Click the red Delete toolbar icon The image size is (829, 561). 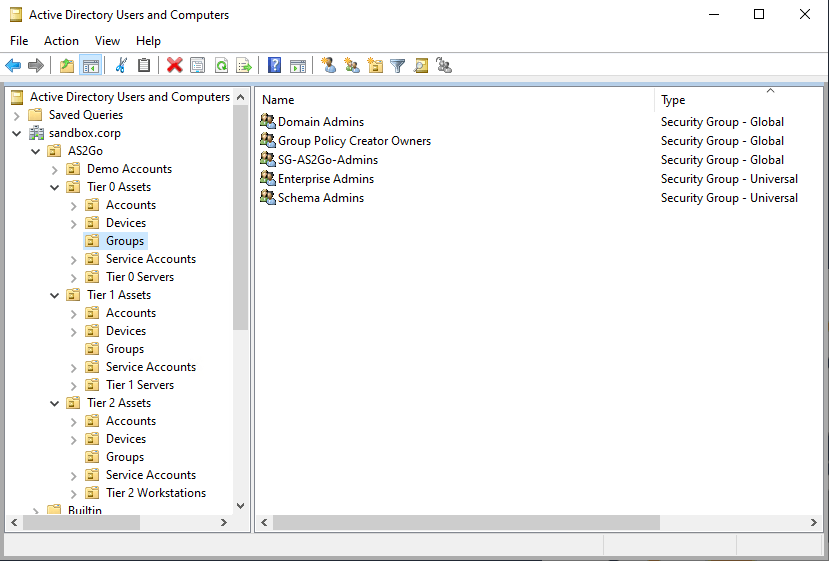coord(175,66)
